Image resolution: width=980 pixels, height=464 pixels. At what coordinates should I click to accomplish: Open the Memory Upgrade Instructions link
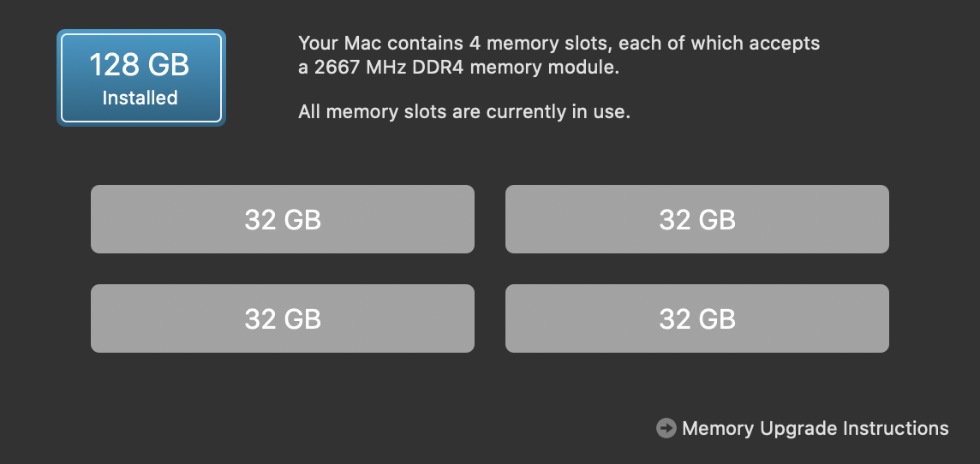click(815, 428)
